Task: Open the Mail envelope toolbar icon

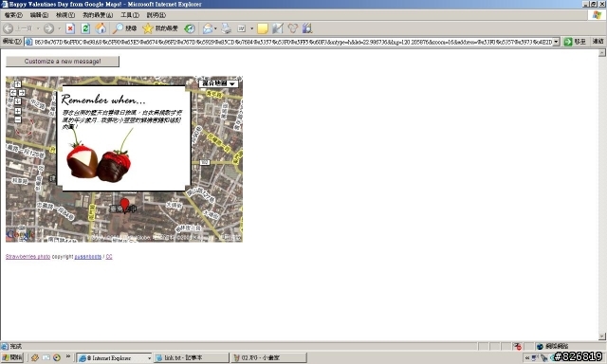Action: [208, 28]
